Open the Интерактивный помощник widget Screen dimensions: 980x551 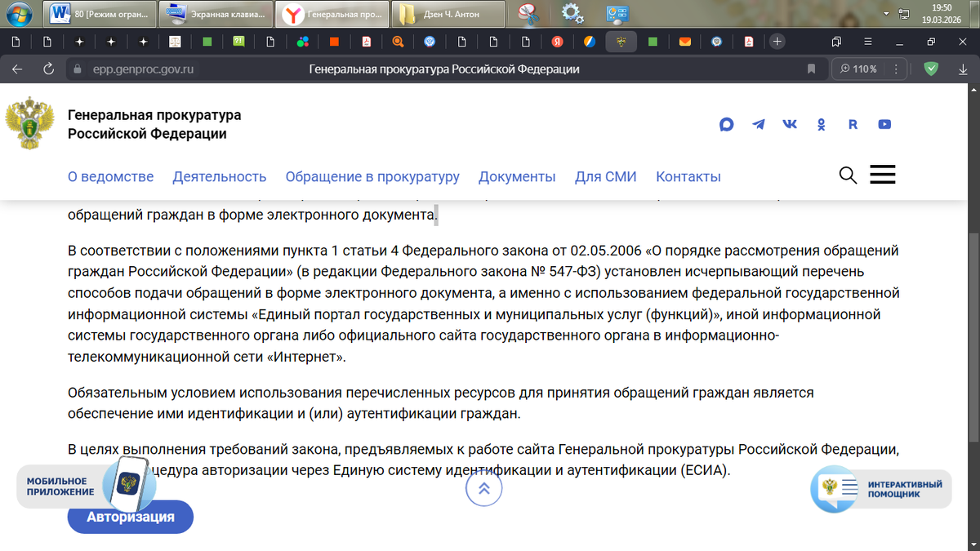881,488
